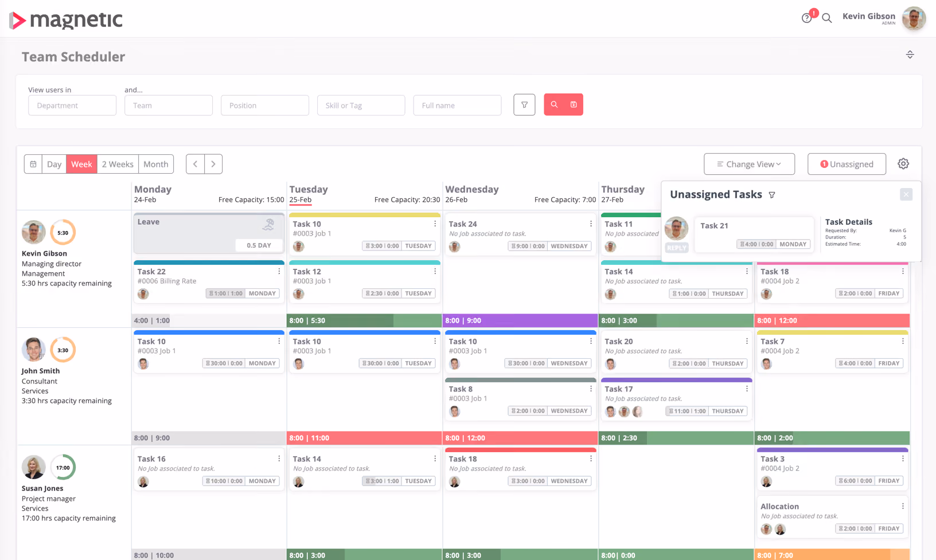
Task: Click the red save filter icon
Action: (x=574, y=105)
